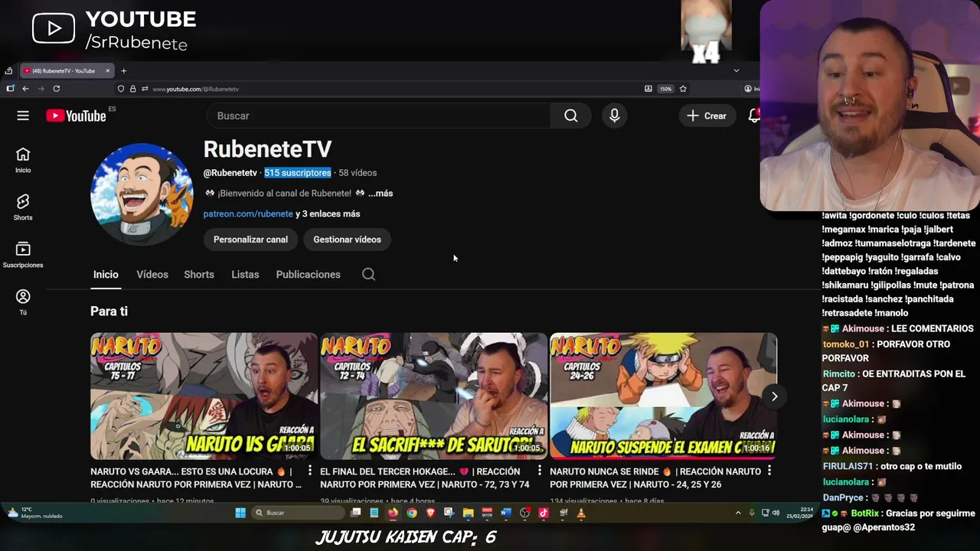Launch Firefox from taskbar

click(393, 513)
